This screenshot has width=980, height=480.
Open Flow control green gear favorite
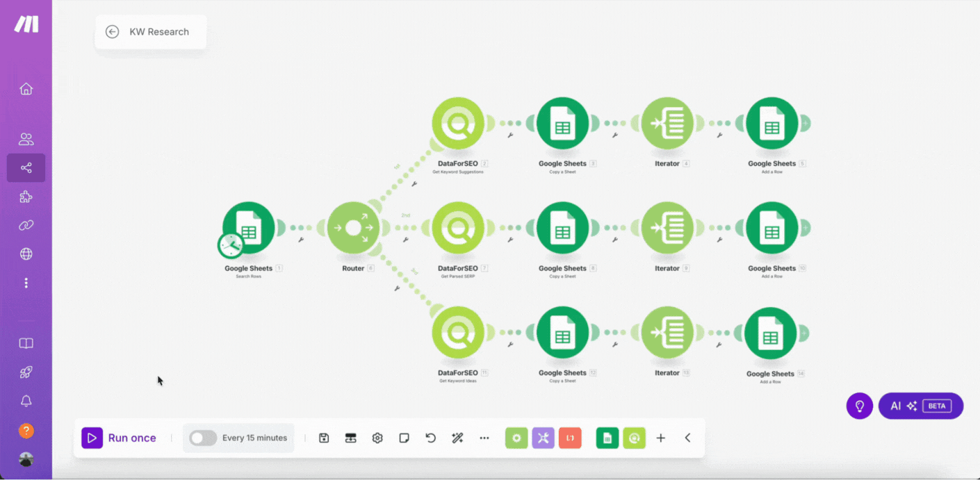coord(516,438)
